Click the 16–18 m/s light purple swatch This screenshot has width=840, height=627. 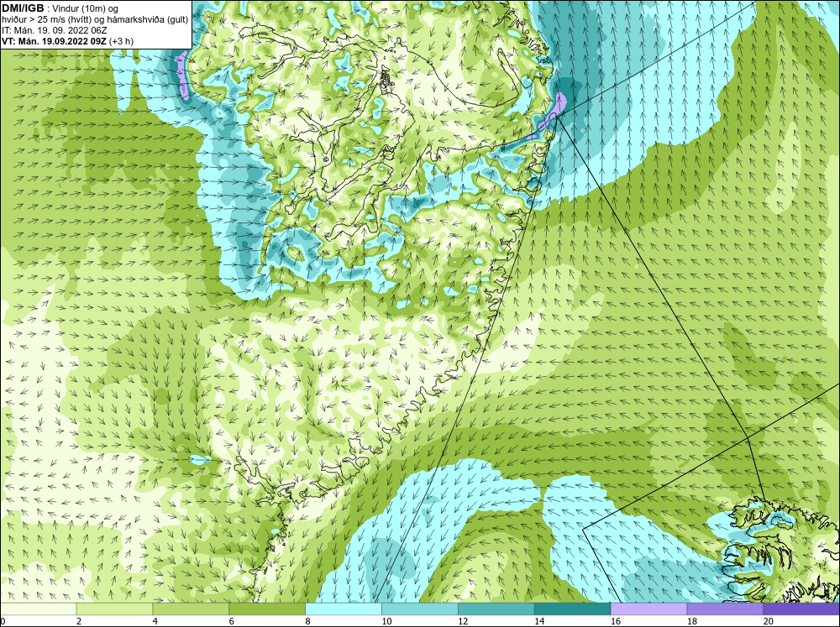pos(648,609)
